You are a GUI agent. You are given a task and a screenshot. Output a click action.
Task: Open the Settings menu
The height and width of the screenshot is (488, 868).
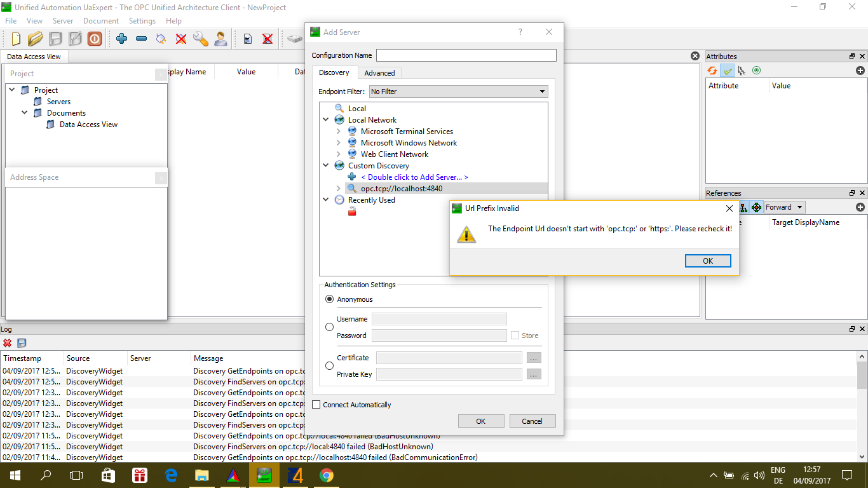tap(142, 21)
